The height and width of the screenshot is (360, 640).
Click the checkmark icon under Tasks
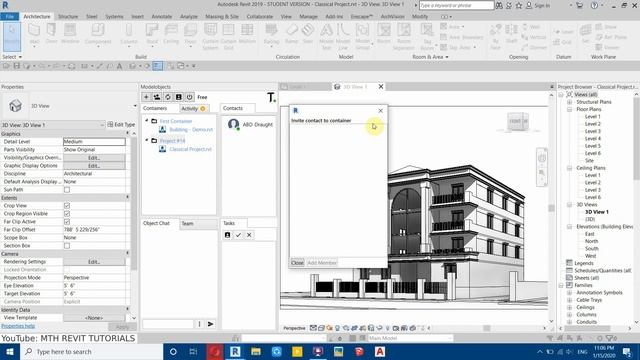(x=238, y=235)
